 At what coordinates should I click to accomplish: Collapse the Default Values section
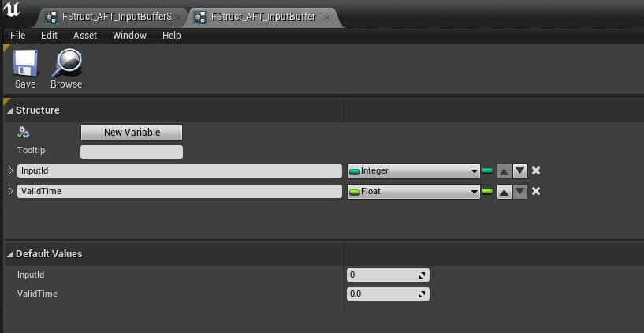pos(10,254)
